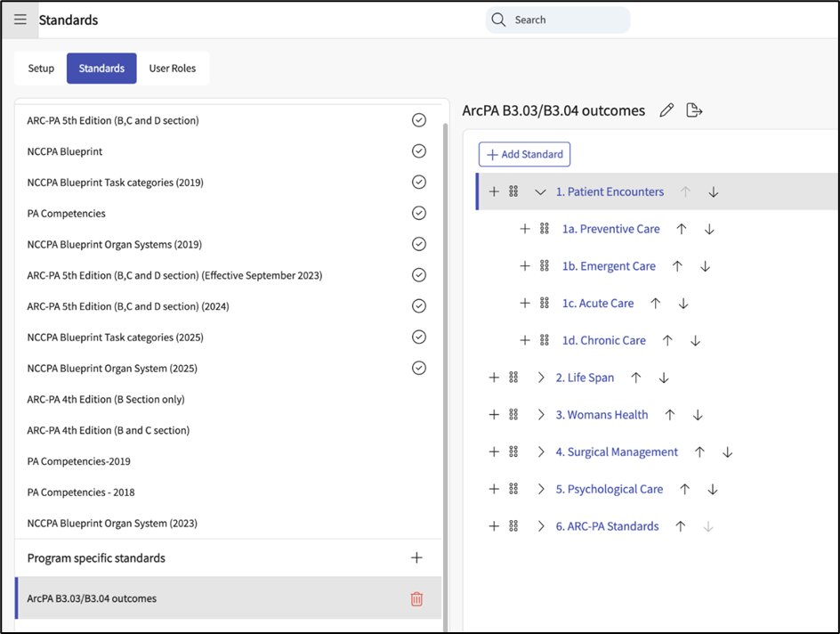Expand the 5. Psychological Care section

click(x=540, y=490)
